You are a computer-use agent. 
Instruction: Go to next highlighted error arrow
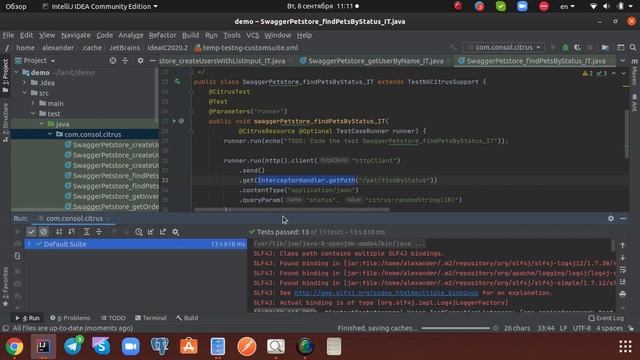tap(623, 73)
